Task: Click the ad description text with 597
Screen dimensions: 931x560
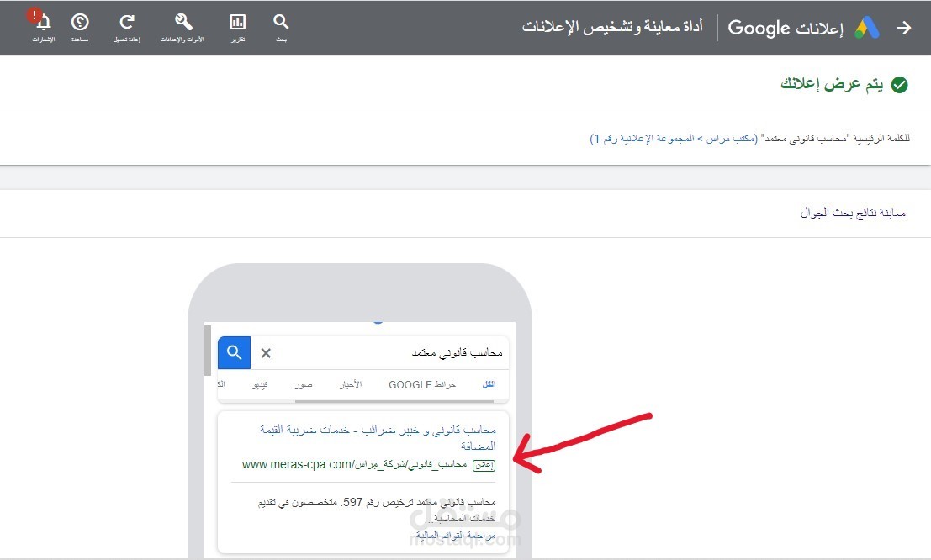Action: coord(377,510)
